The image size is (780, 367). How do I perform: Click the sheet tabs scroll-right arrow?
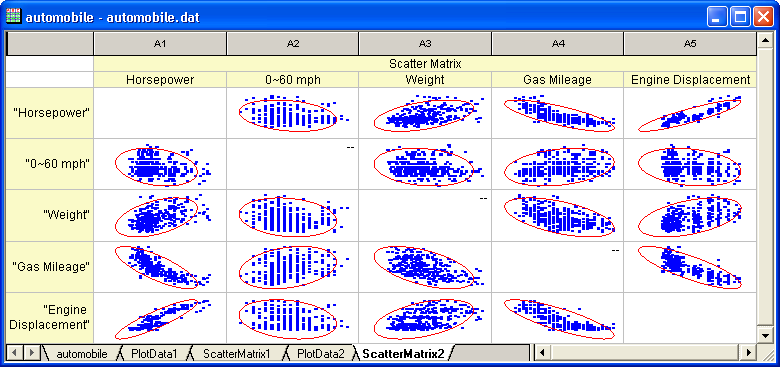pyautogui.click(x=31, y=353)
